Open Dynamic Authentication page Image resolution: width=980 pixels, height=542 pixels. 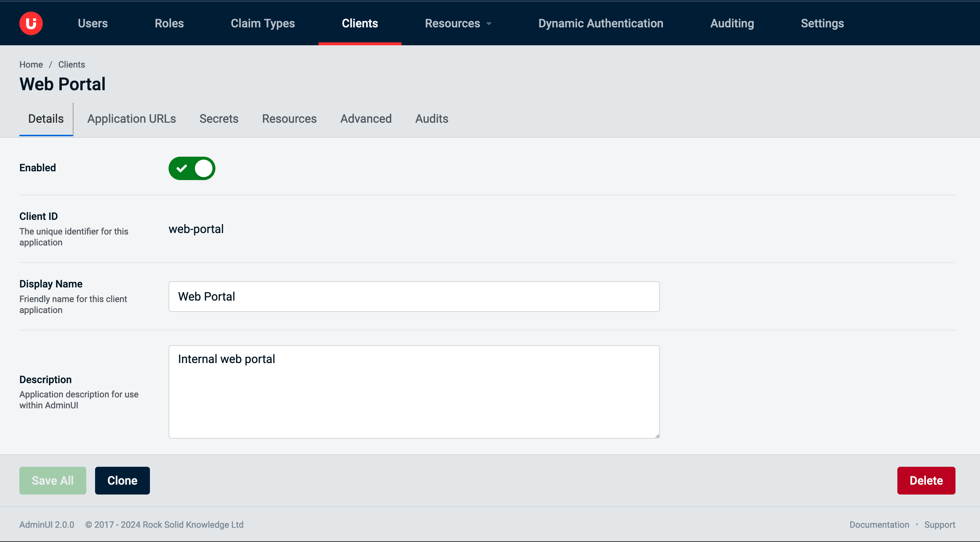[x=601, y=23]
